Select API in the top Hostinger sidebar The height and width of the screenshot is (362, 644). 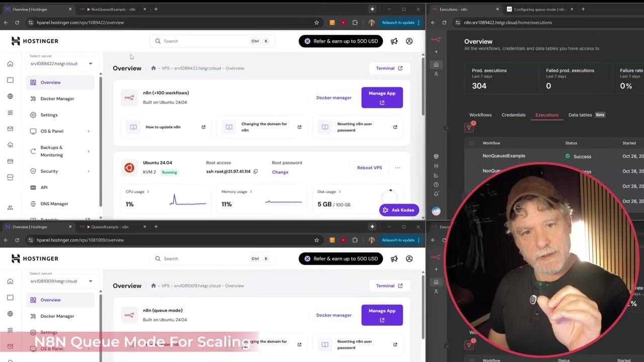tap(60, 188)
